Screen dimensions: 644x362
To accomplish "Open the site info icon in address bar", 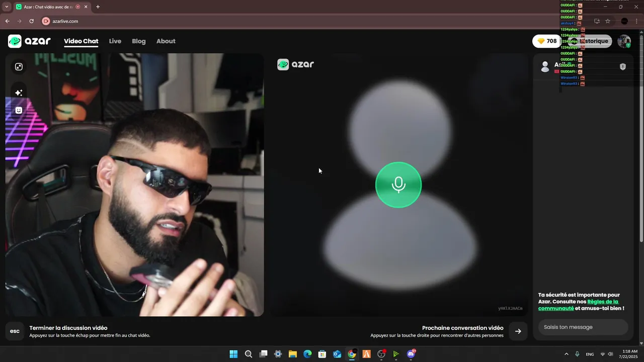I will [46, 21].
